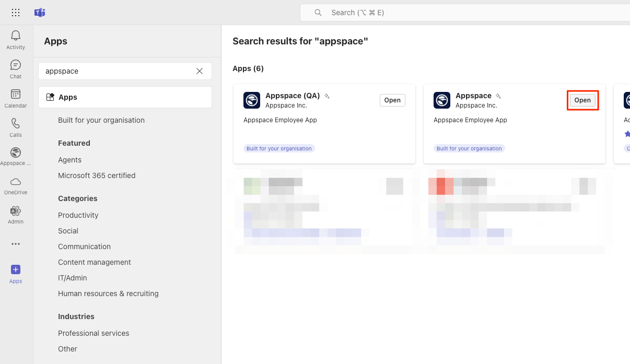Image resolution: width=630 pixels, height=364 pixels.
Task: Open the app launcher waffle icon
Action: (16, 13)
